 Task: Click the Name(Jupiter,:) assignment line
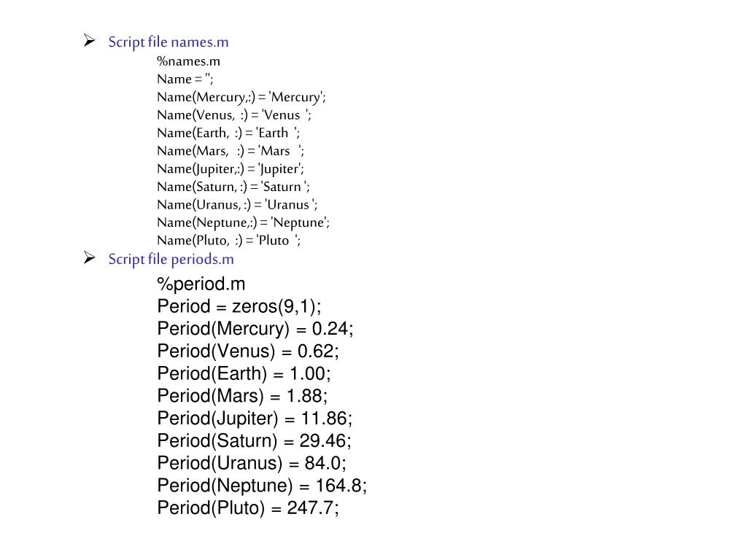231,169
